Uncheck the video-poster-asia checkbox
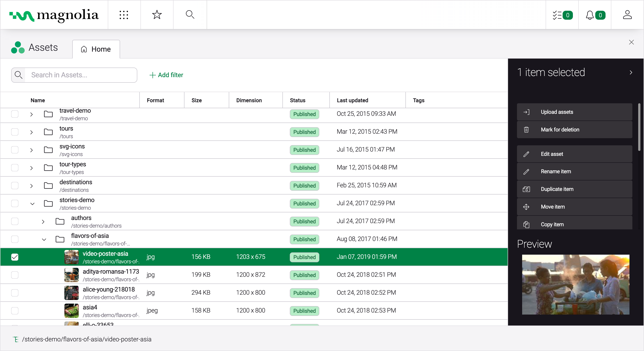Viewport: 644px width, 351px height. tap(15, 257)
